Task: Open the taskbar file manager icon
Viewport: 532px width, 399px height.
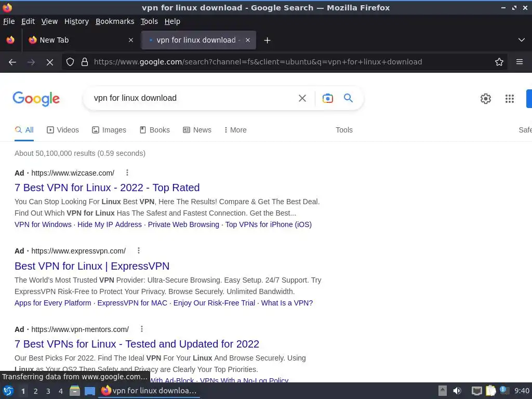Action: (x=75, y=391)
